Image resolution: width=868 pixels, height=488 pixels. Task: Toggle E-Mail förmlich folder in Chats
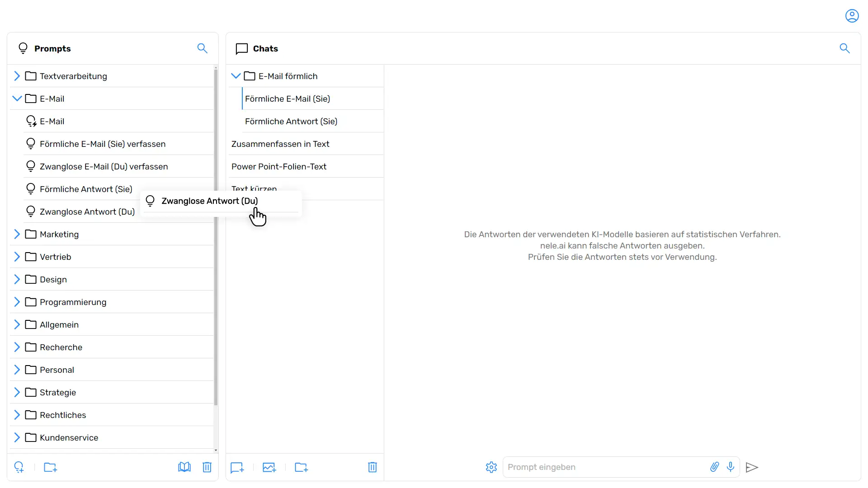(236, 76)
